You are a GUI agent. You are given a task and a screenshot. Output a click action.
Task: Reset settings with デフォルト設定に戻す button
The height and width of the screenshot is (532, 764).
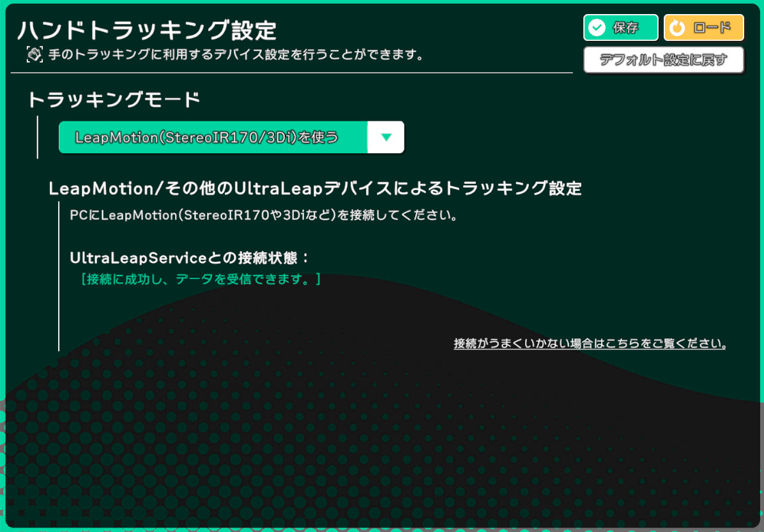(x=663, y=60)
